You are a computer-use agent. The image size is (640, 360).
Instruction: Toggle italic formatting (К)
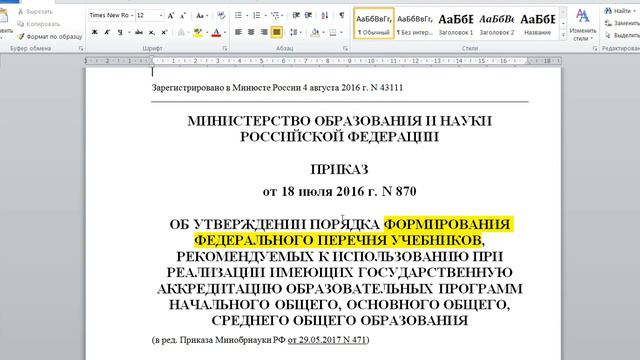pyautogui.click(x=107, y=32)
